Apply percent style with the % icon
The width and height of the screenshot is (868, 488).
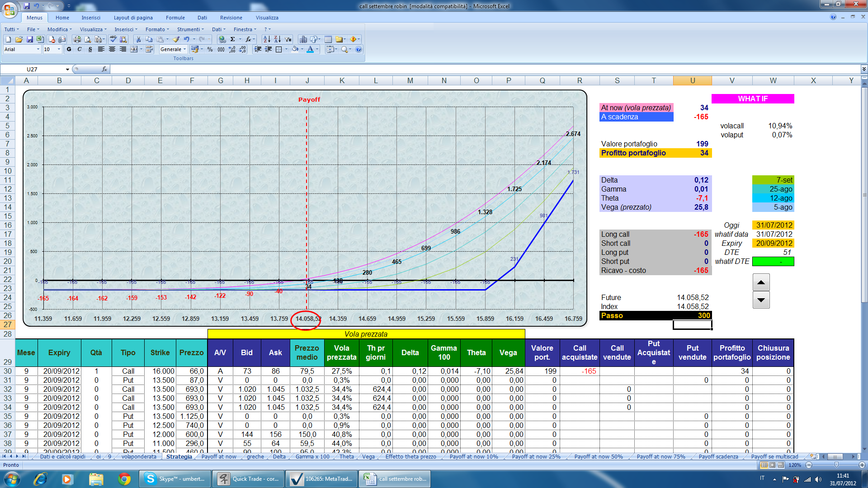(x=210, y=50)
